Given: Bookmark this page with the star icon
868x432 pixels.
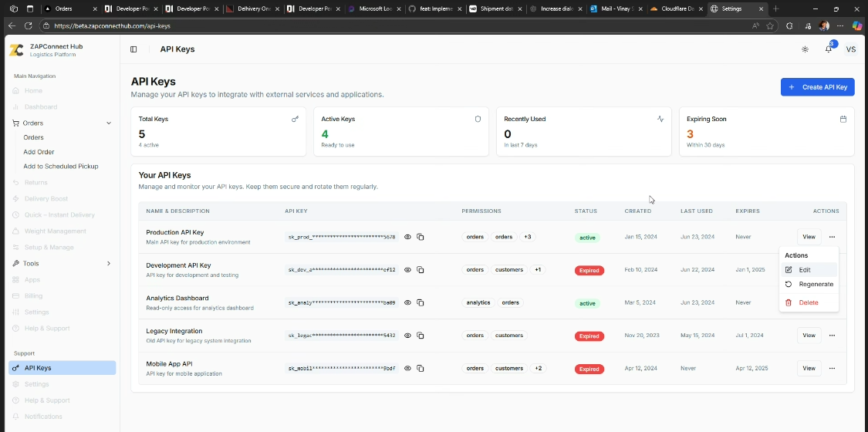Looking at the screenshot, I should click(x=770, y=25).
